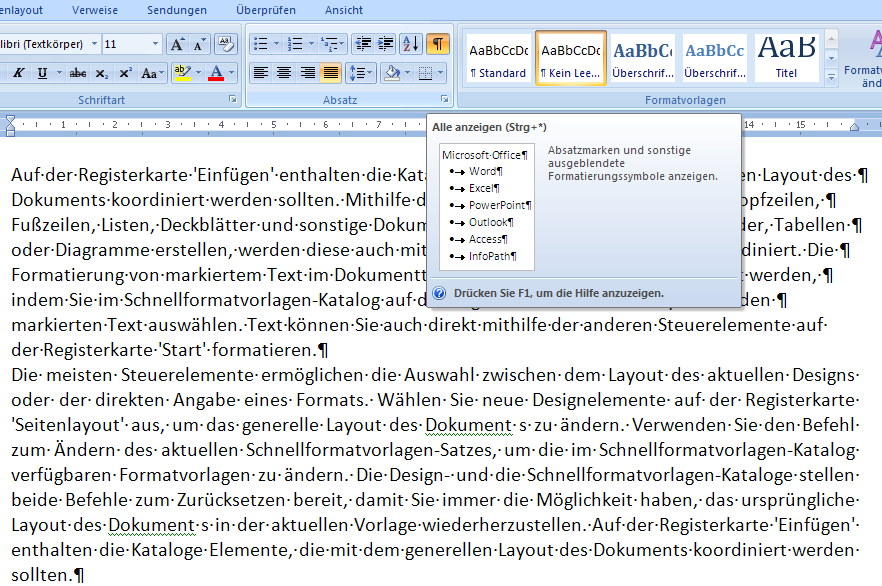Open the Change Case Aa menu
This screenshot has width=882, height=586.
click(x=152, y=73)
